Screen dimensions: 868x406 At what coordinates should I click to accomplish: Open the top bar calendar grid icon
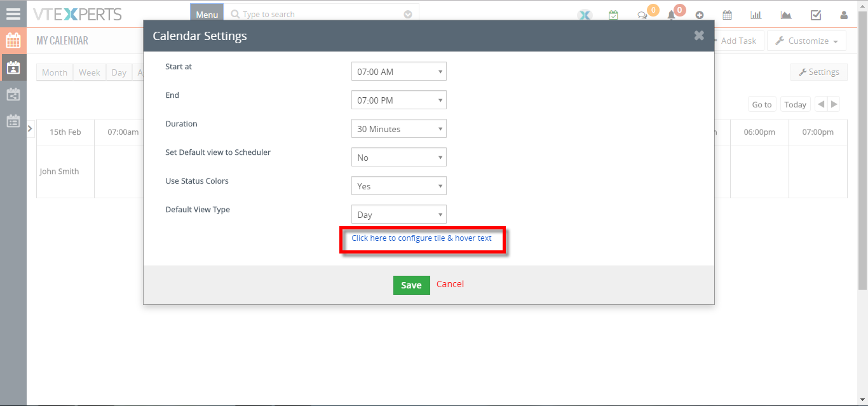728,15
